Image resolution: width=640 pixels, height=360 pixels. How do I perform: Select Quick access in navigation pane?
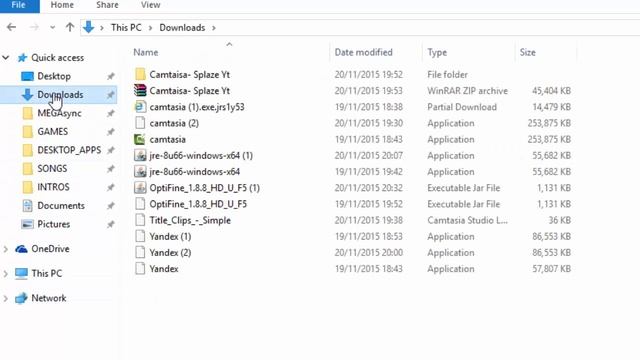tap(58, 58)
